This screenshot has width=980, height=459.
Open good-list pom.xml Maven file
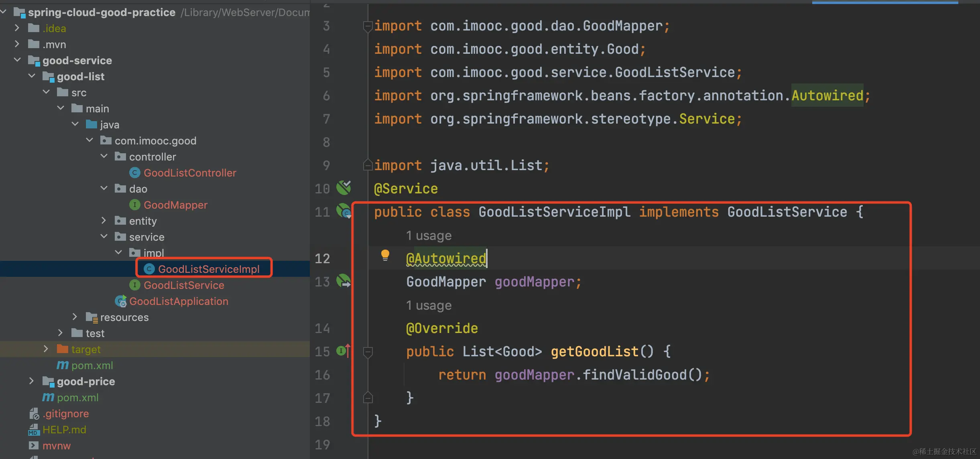point(92,366)
